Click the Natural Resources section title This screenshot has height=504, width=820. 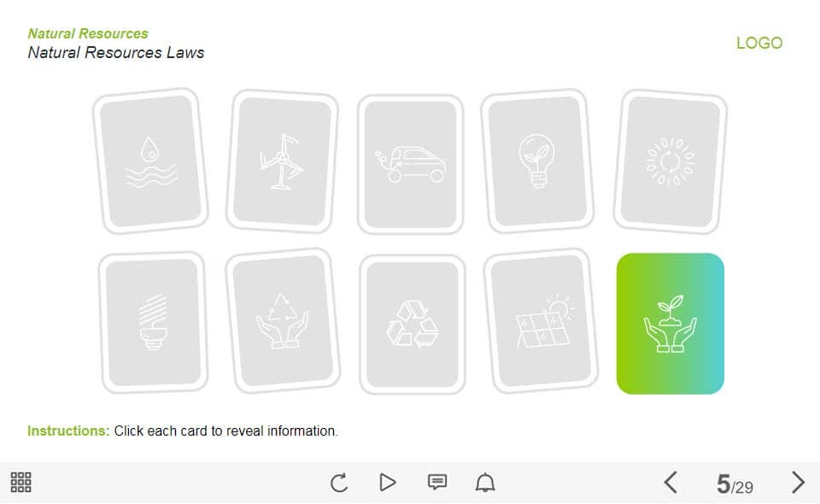click(x=88, y=33)
